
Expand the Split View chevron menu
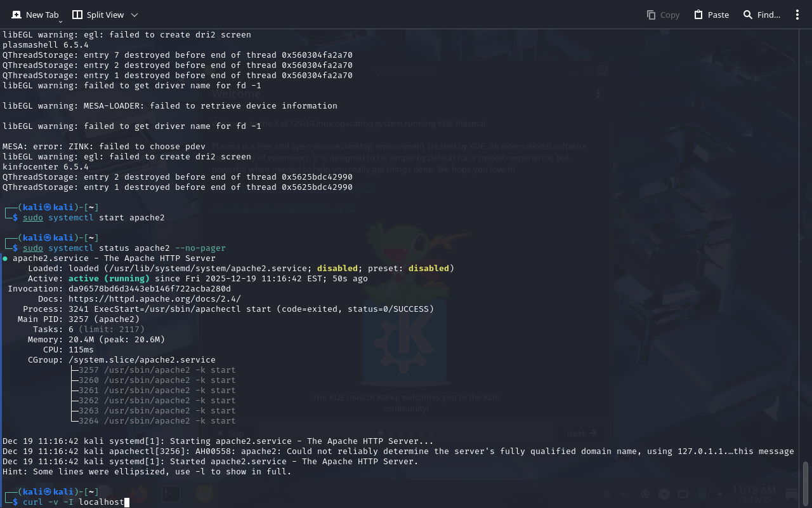(134, 15)
